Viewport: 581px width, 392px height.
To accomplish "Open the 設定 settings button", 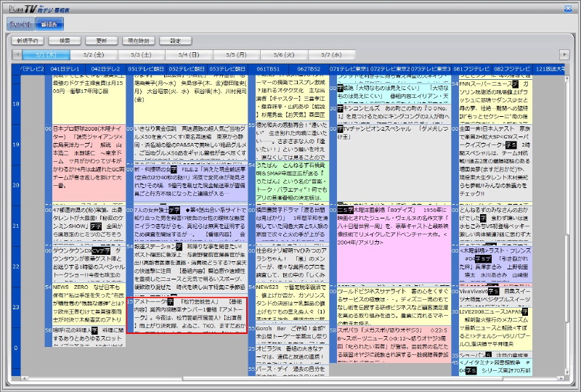I will tap(176, 41).
